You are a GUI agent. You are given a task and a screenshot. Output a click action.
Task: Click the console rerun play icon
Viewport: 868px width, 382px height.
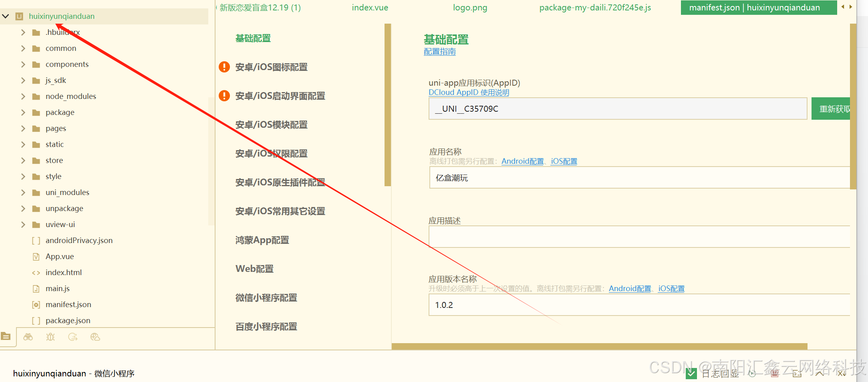pyautogui.click(x=752, y=374)
